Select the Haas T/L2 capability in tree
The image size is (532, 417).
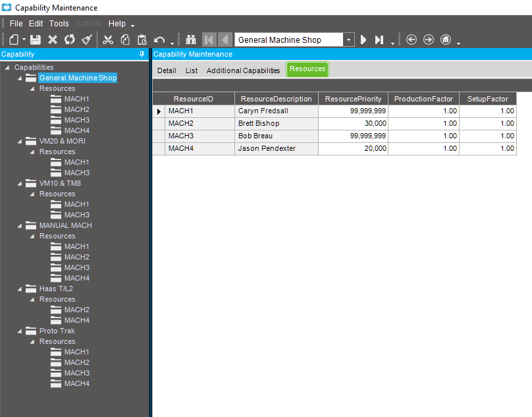[56, 289]
